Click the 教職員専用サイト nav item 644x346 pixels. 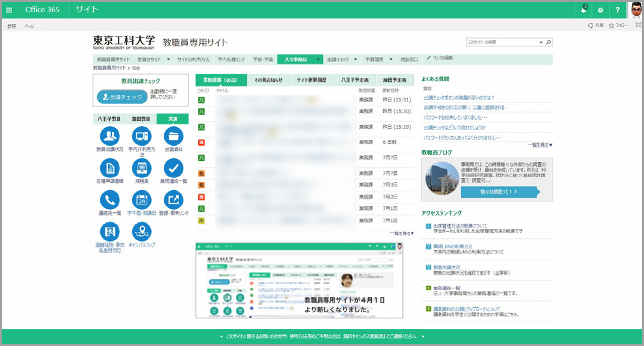click(x=113, y=60)
